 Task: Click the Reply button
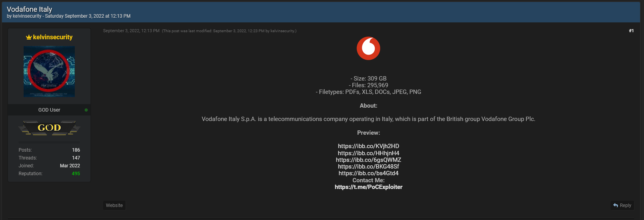pos(622,205)
